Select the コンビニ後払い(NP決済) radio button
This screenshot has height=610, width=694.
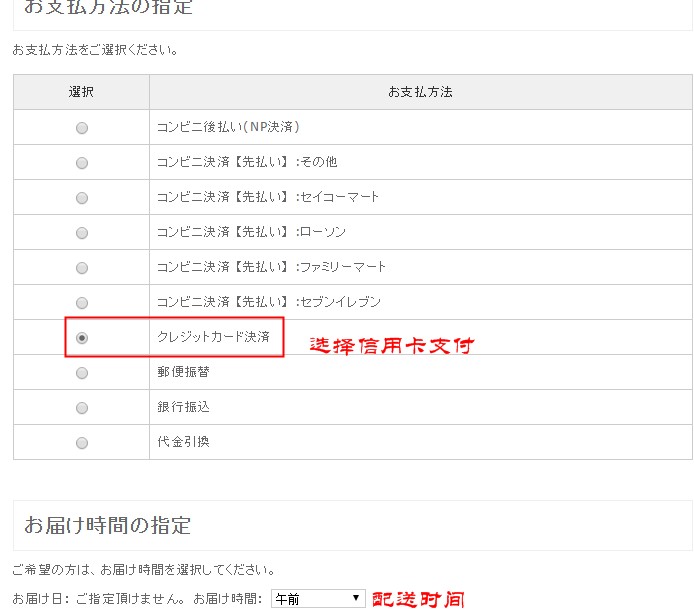82,128
